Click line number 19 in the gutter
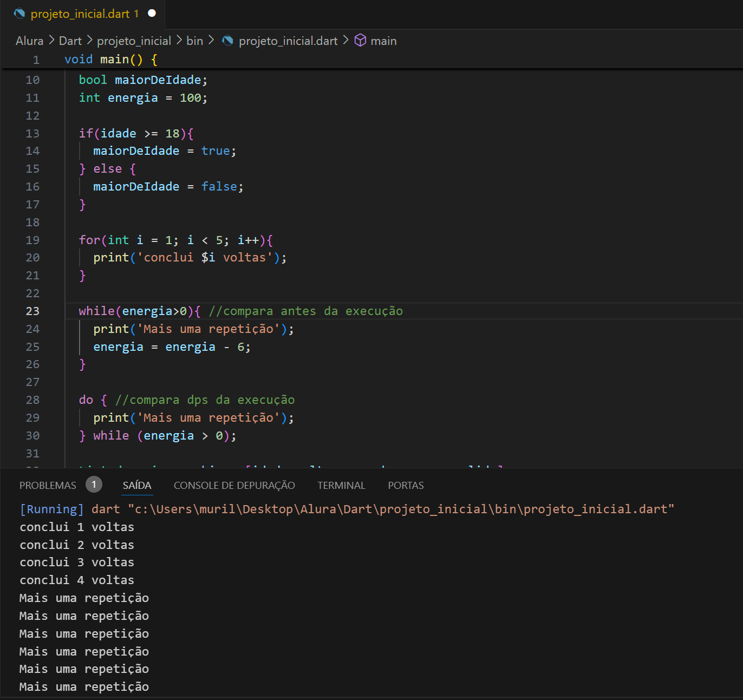The height and width of the screenshot is (700, 743). 32,240
